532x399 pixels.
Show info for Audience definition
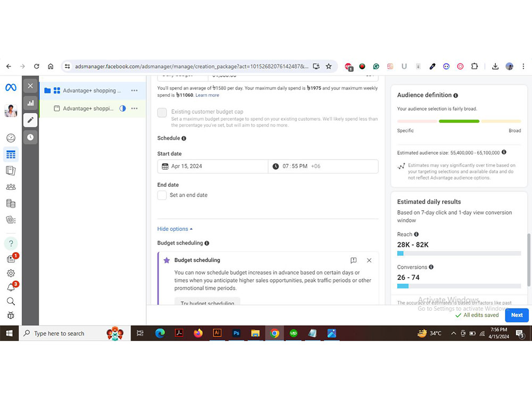[456, 96]
